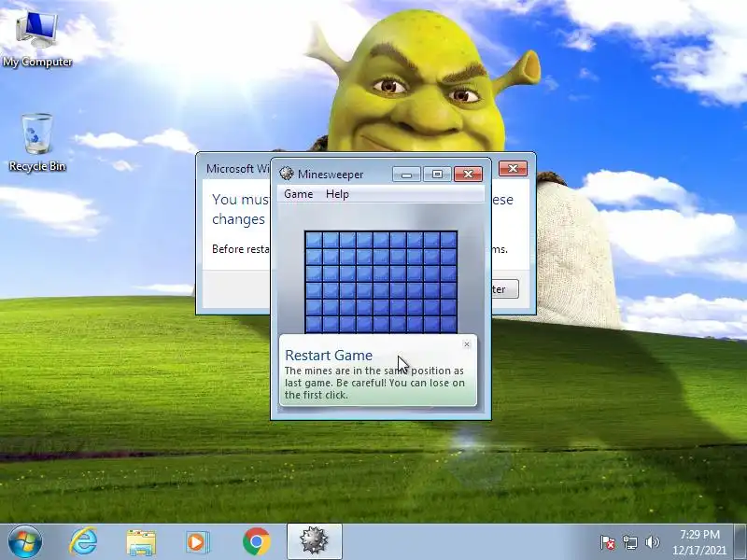Open the network status tray icon
The image size is (747, 560).
(x=629, y=542)
